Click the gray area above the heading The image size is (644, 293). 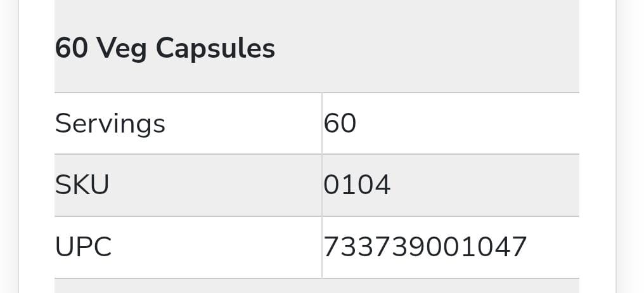[x=317, y=13]
